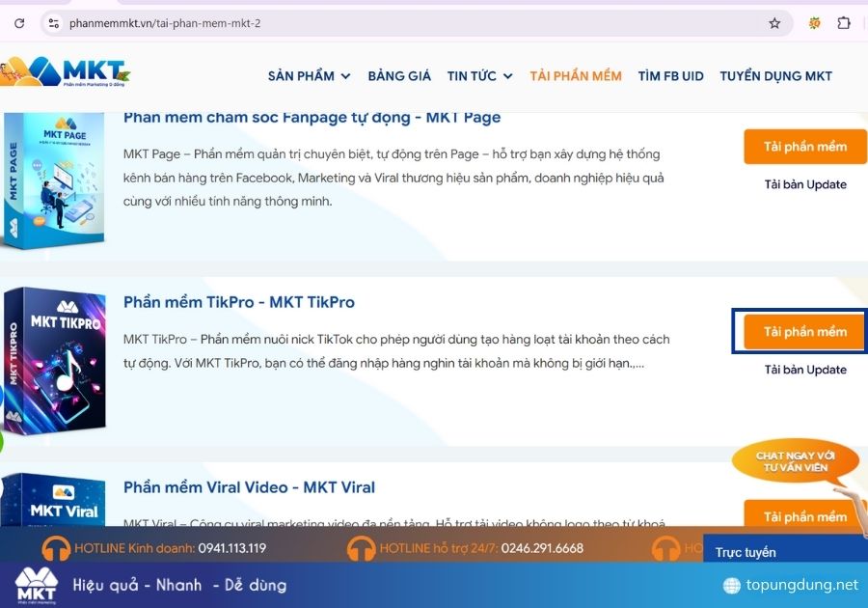Click Tải bản Update link for MKT TikPro
The image size is (868, 608).
pyautogui.click(x=805, y=370)
